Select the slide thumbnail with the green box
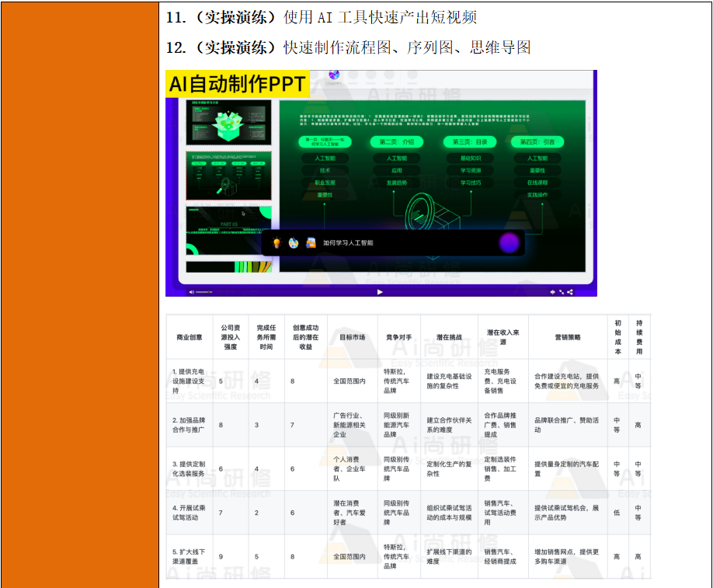Image resolution: width=713 pixels, height=588 pixels. click(228, 122)
